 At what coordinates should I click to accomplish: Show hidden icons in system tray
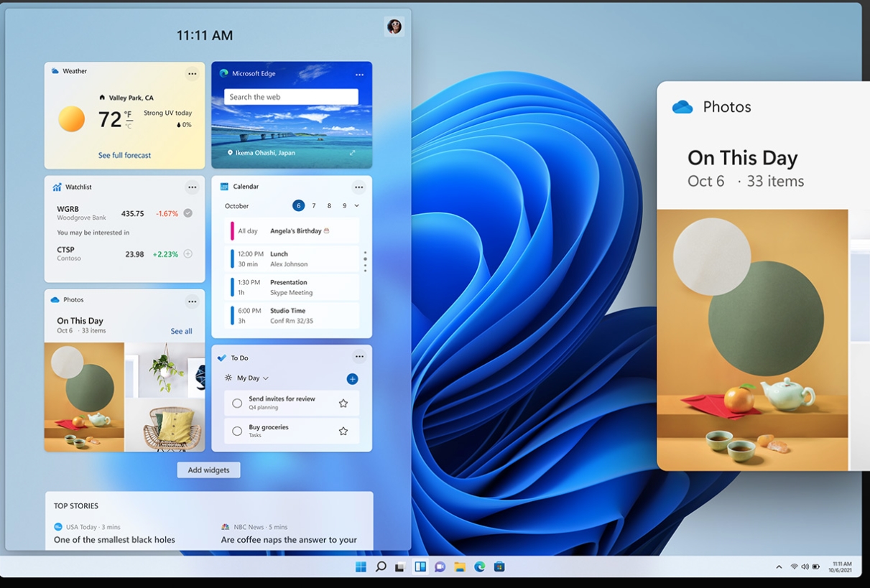[779, 567]
